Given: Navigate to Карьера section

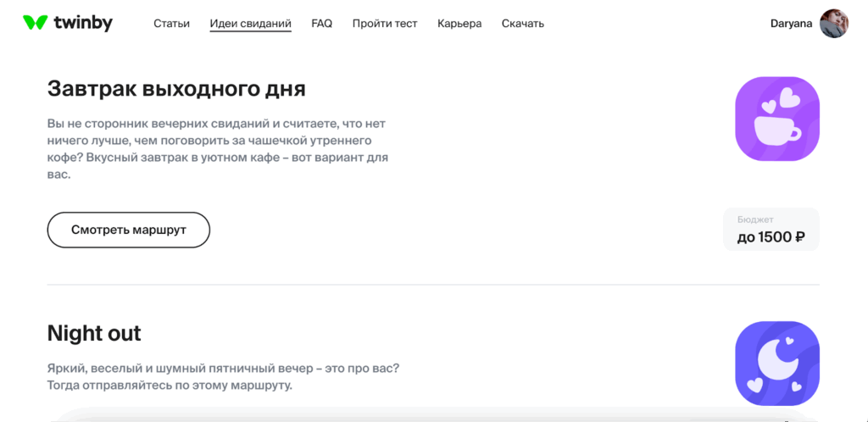Looking at the screenshot, I should pos(459,24).
